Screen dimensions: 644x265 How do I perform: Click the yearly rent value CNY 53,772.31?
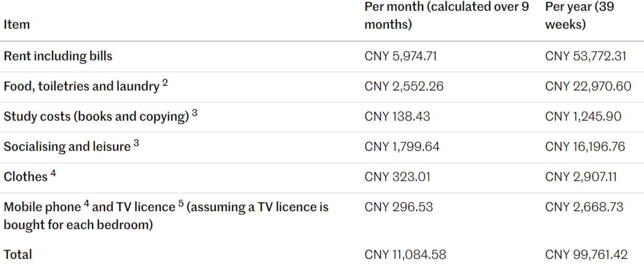pos(586,56)
